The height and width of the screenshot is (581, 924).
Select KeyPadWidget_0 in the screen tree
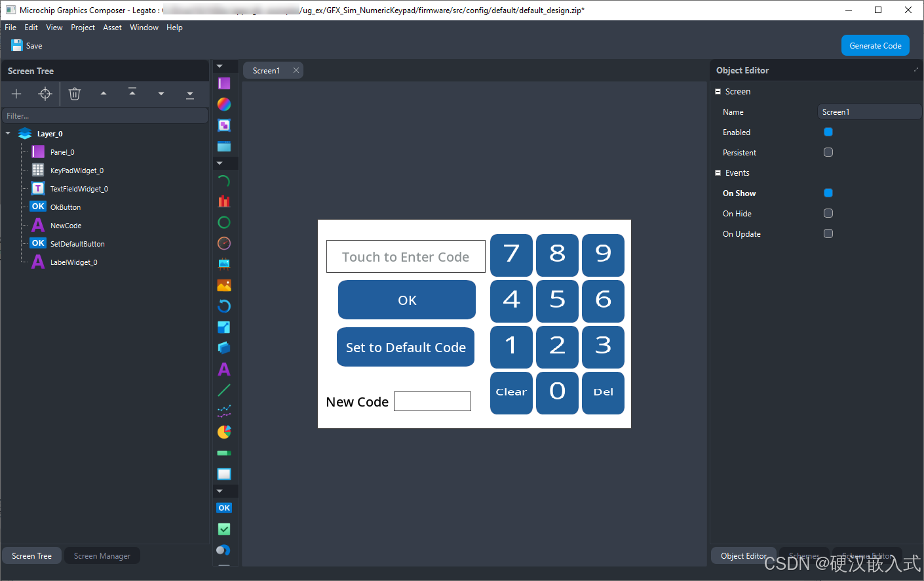[x=77, y=170]
